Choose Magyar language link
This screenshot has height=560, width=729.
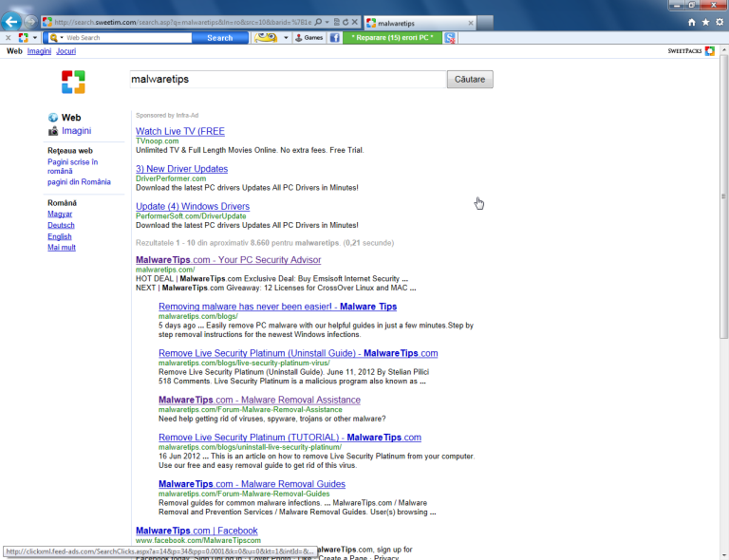pos(60,214)
